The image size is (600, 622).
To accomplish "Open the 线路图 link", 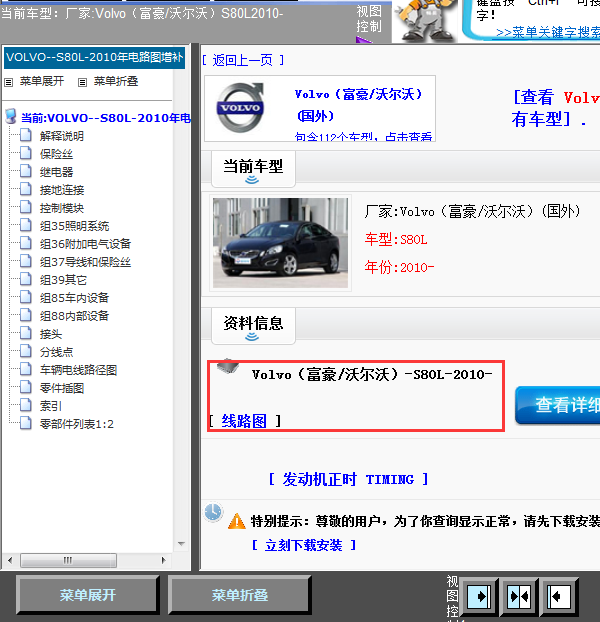I will pos(244,421).
